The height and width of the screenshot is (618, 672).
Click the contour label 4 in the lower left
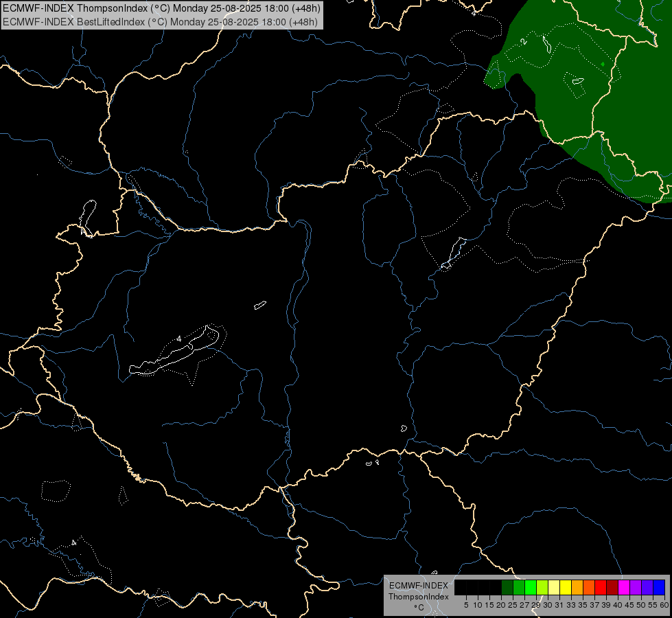[x=73, y=542]
